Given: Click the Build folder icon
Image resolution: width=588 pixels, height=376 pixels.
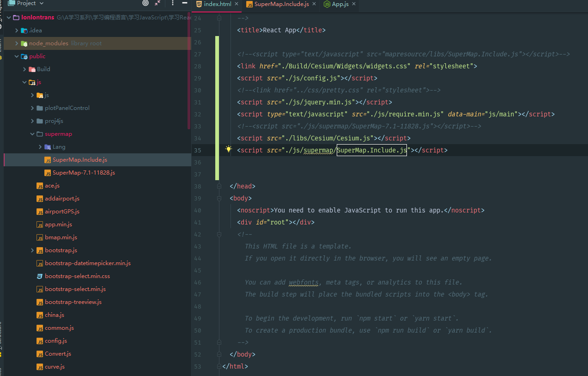Looking at the screenshot, I should tap(32, 69).
